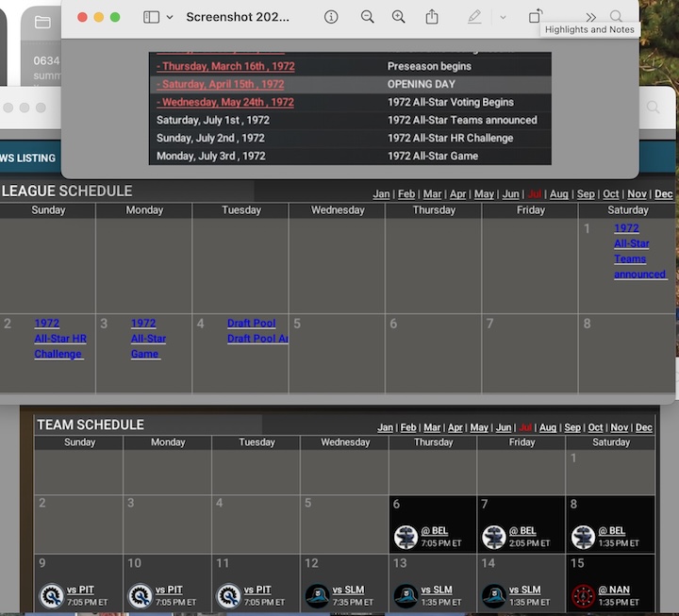This screenshot has height=616, width=679.
Task: Show more toolbar items via double chevron
Action: [590, 17]
